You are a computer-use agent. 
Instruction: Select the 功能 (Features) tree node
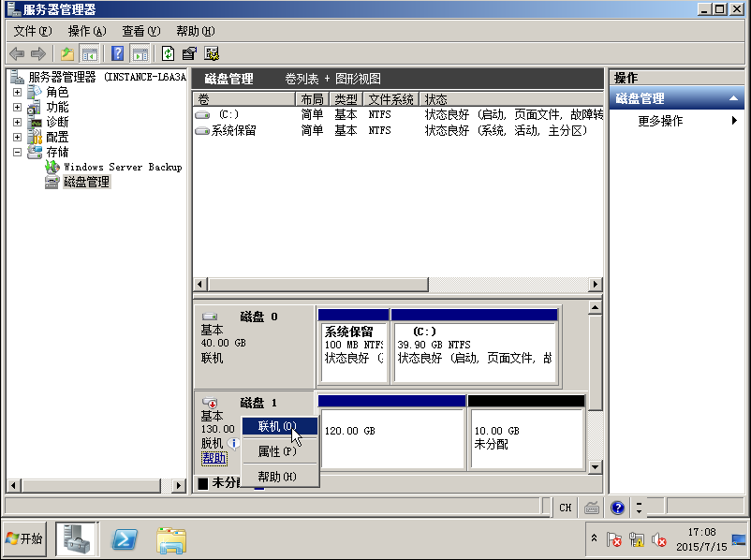point(57,108)
